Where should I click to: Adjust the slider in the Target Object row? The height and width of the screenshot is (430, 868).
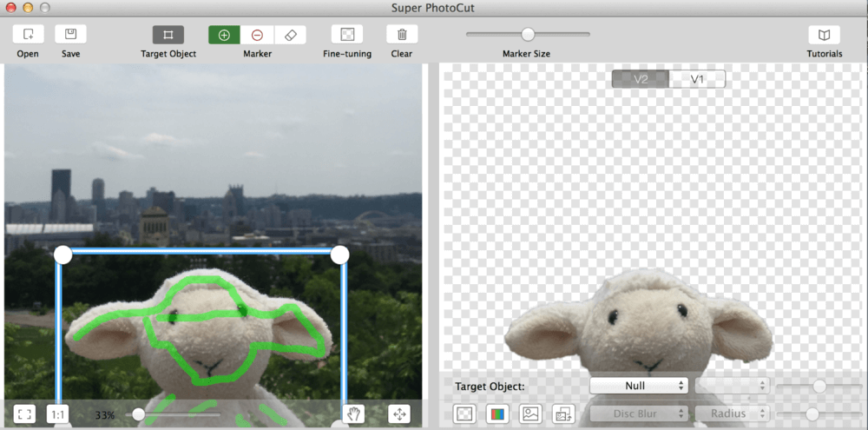coord(819,387)
